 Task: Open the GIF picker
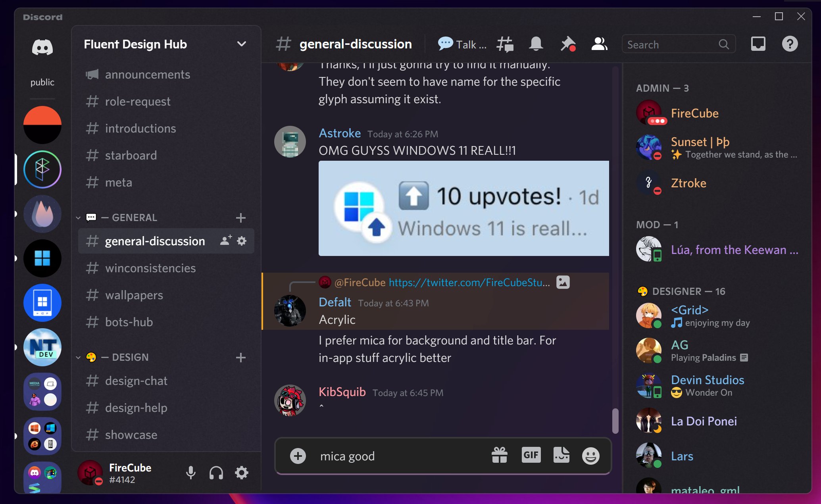click(531, 455)
